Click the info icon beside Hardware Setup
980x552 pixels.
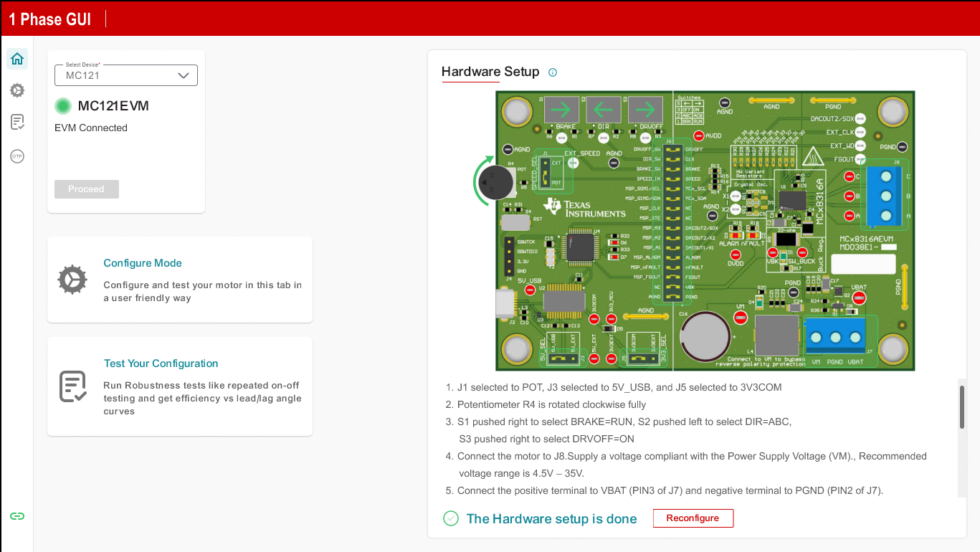tap(552, 72)
